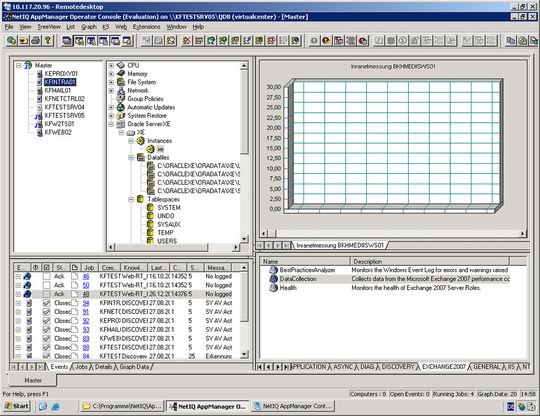Toggle the closed checkbox for job 93
The height and width of the screenshot is (416, 540).
click(46, 330)
